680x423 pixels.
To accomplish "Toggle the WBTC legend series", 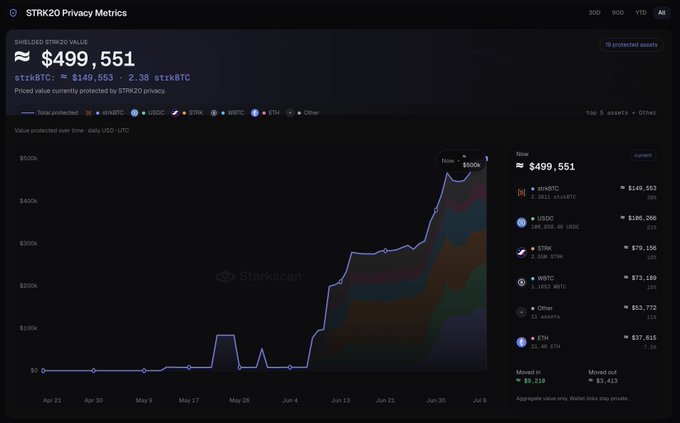I will click(232, 113).
